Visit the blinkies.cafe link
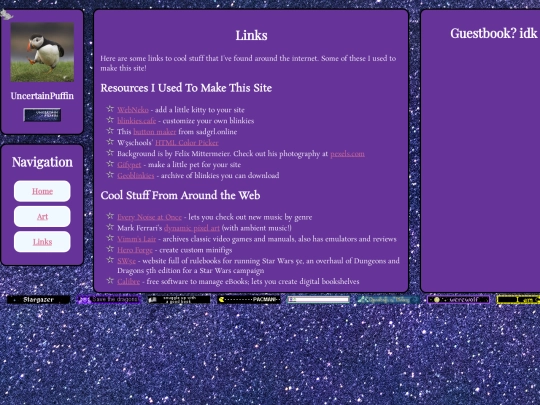Screen dimensions: 540x405 [136, 121]
